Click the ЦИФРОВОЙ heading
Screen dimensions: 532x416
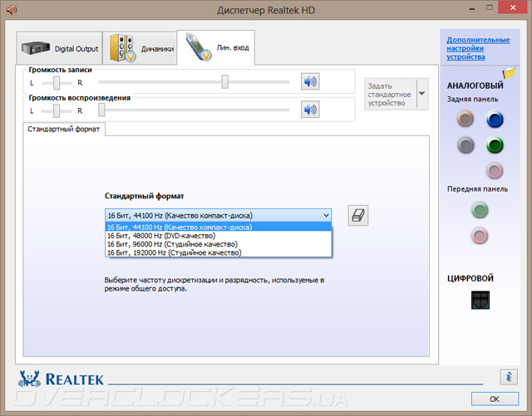pyautogui.click(x=470, y=278)
